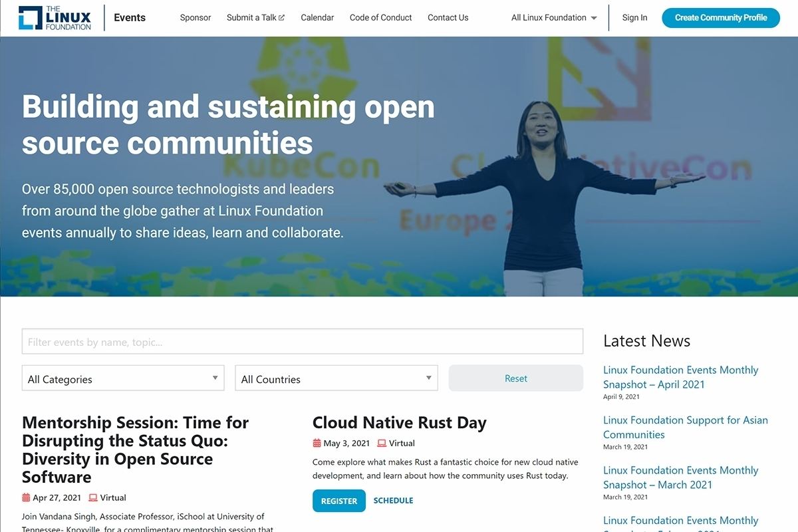The width and height of the screenshot is (798, 532).
Task: Expand All Linux Foundation dropdown arrow
Action: 594,18
